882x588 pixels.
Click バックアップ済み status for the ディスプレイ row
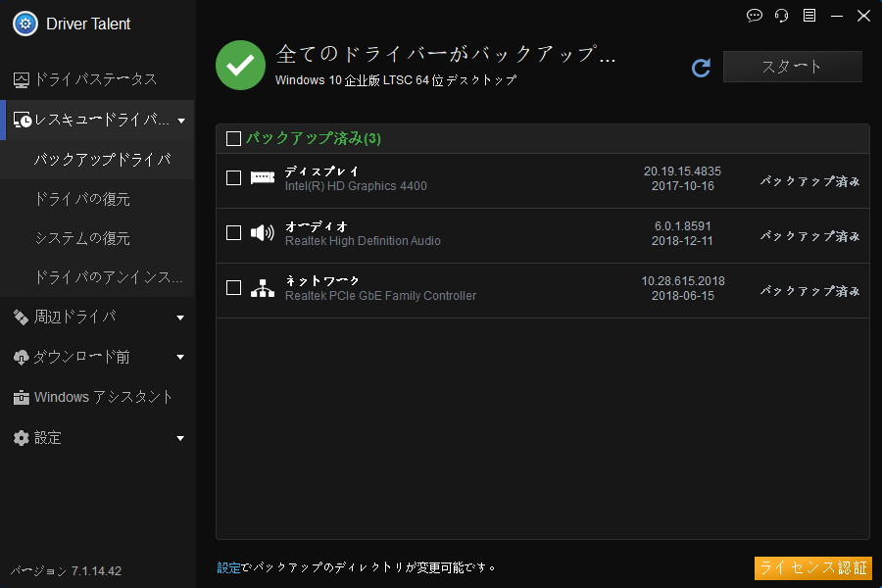click(x=810, y=181)
